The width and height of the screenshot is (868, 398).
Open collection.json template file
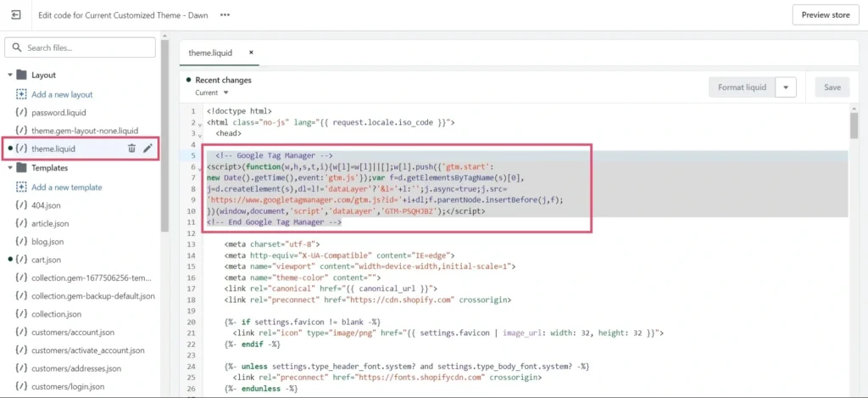coord(57,314)
